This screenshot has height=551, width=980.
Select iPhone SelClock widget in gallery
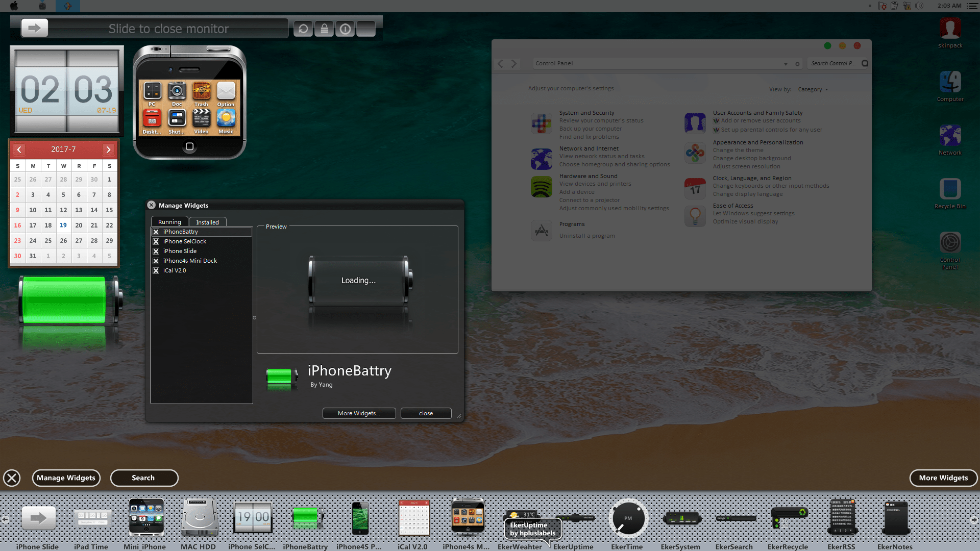(x=253, y=518)
